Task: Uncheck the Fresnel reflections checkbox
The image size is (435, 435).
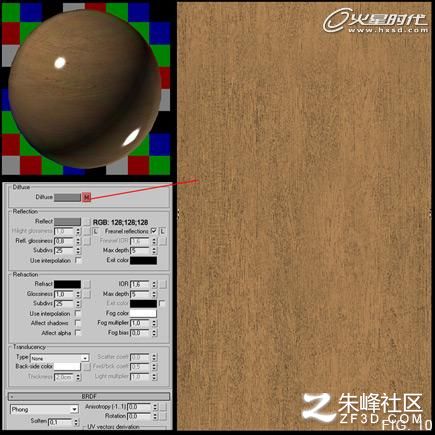Action: pos(154,231)
